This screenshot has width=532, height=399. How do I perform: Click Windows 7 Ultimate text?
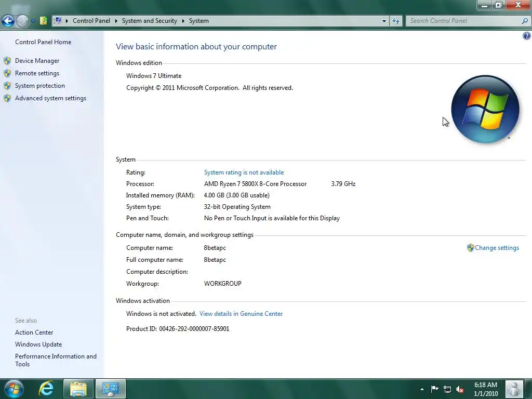(x=154, y=76)
